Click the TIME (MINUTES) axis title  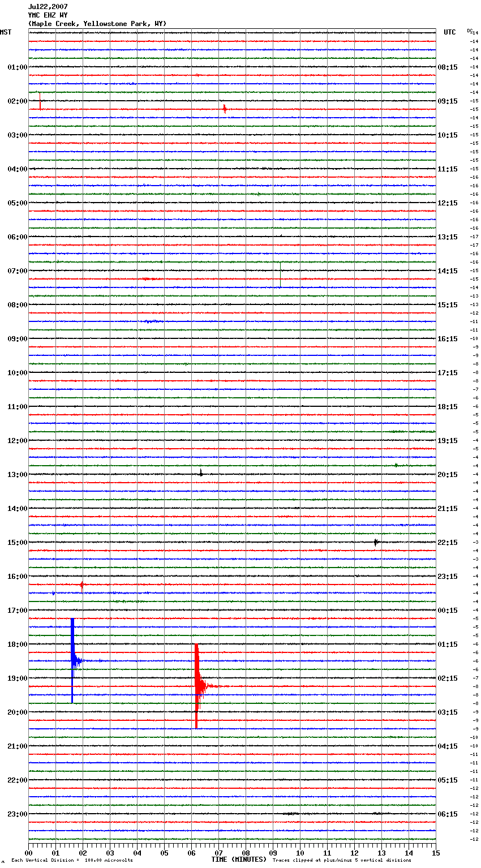pyautogui.click(x=239, y=860)
